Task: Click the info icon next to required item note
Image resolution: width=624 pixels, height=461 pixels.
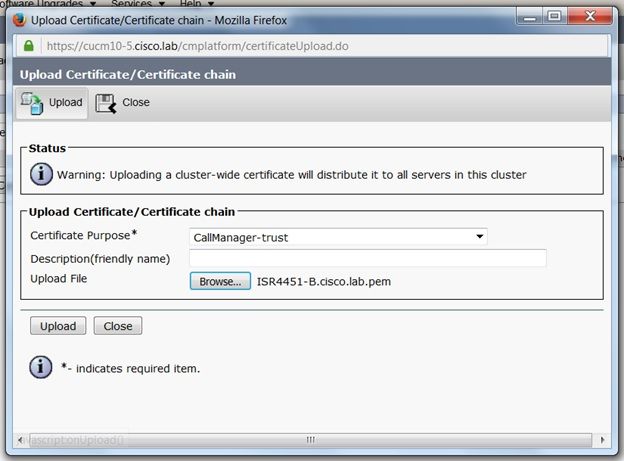Action: pos(41,367)
